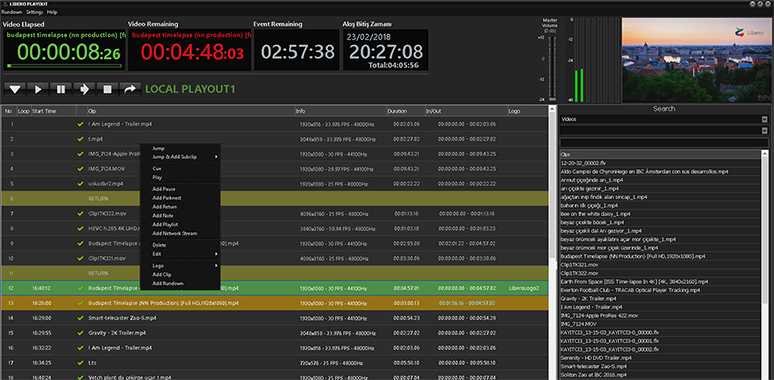Open the second dropdown under Videos
Viewport: 774px width, 380px height.
tap(765, 130)
